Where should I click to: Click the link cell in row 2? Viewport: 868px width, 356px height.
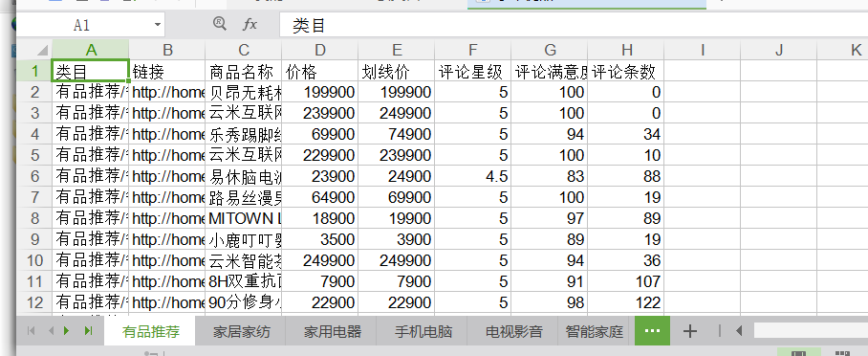coord(167,92)
